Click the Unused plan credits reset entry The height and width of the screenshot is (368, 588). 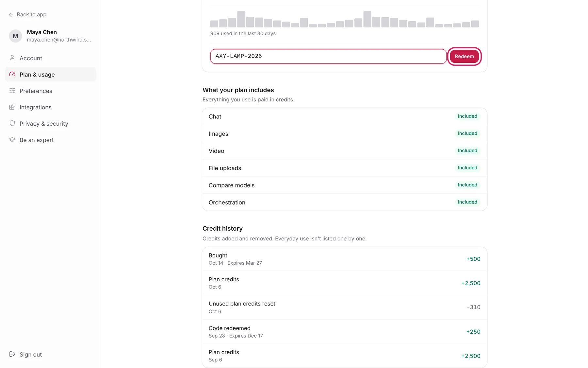tap(344, 307)
